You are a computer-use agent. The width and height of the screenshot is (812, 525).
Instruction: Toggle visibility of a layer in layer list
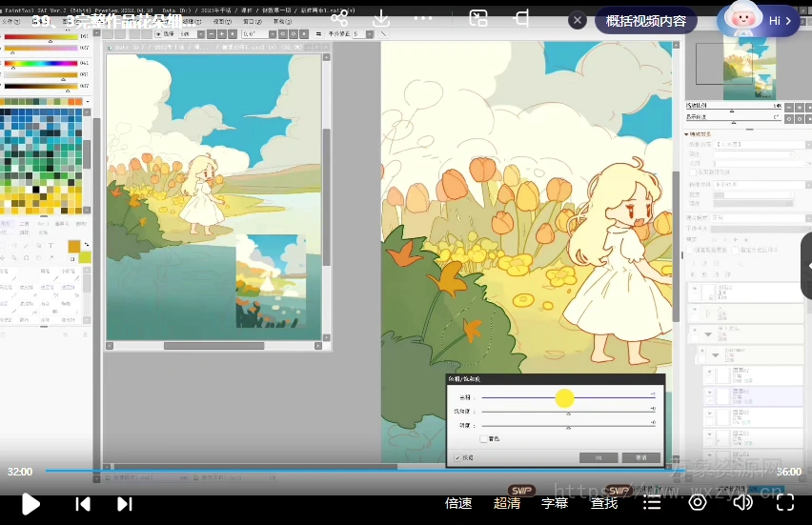[695, 289]
